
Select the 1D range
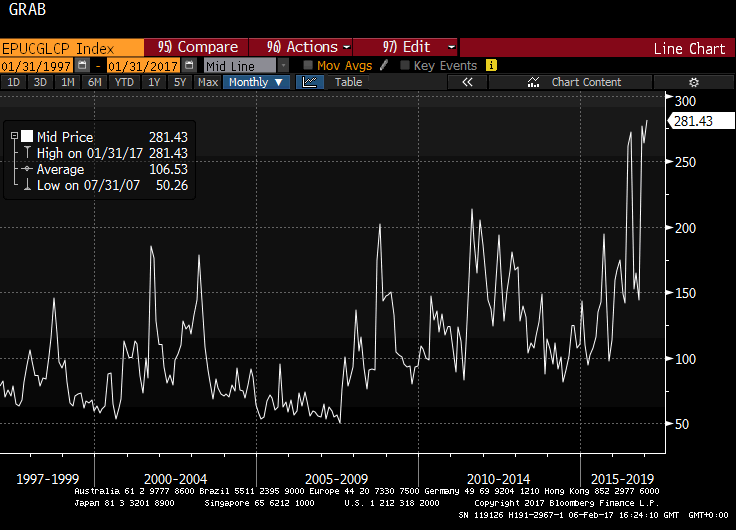13,82
